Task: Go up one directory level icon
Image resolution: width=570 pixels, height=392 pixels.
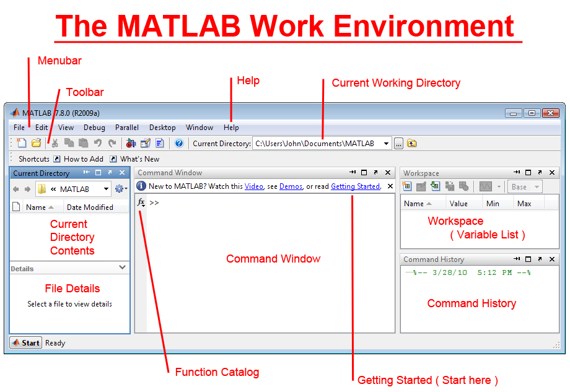Action: (x=412, y=143)
